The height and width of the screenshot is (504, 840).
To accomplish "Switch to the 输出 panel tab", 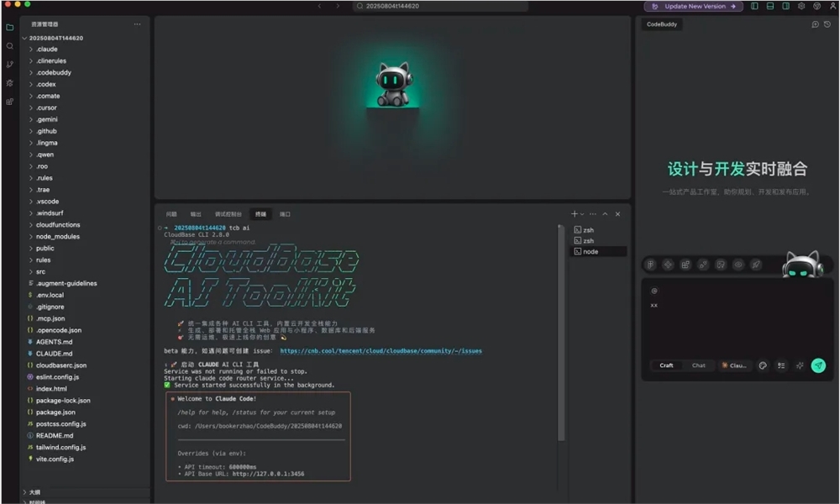I will (195, 213).
